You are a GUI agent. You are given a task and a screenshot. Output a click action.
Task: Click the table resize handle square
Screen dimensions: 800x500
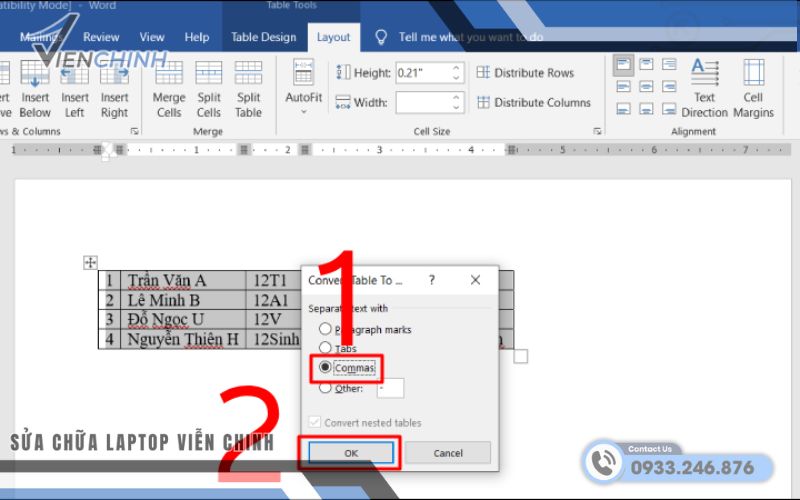(x=520, y=356)
